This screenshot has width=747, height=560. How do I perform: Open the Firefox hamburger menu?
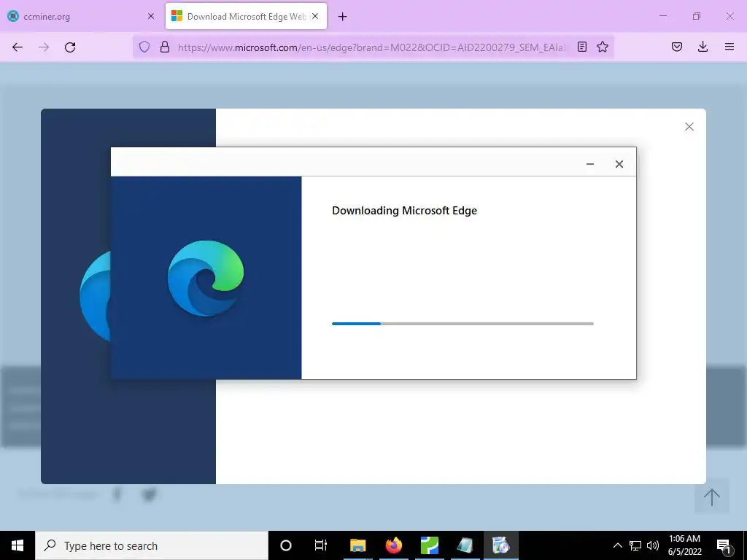[729, 47]
